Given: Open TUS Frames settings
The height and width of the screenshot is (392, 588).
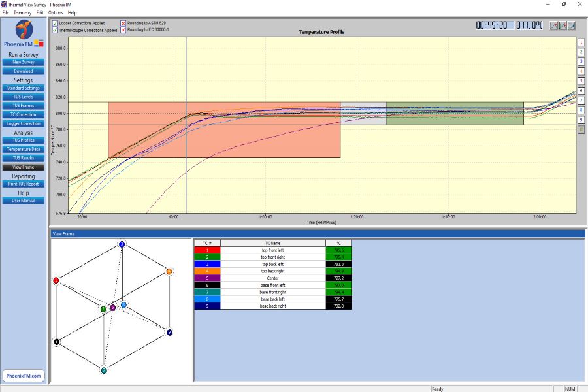Looking at the screenshot, I should tap(24, 106).
